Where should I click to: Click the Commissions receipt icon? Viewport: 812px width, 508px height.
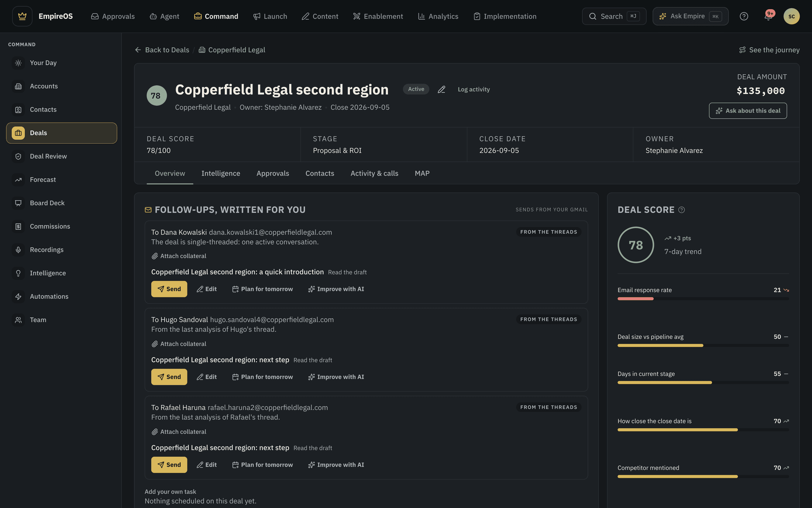[x=18, y=226]
